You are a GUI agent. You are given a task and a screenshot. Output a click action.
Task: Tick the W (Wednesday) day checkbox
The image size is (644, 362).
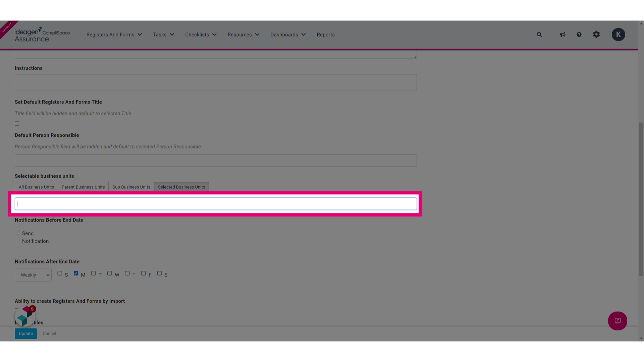(110, 273)
